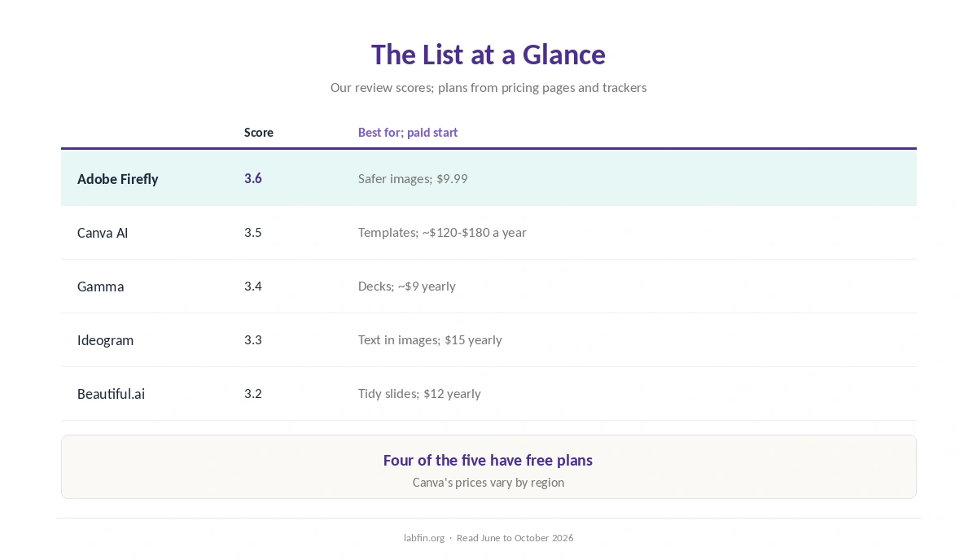Click 'Tidy slides; $12 yearly' cell
This screenshot has height=560, width=977.
419,393
